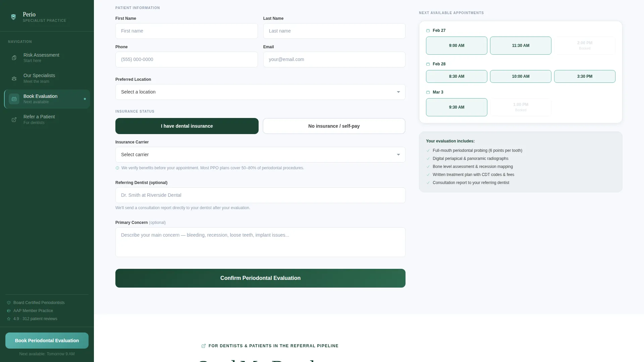Open Book Evaluation navigation item
644x362 pixels.
[47, 99]
